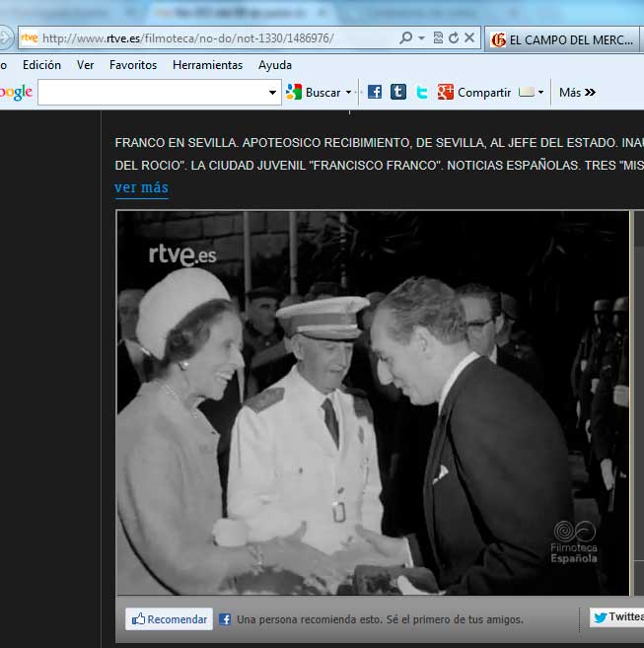Switch to El Campo del Merc... tab
Screen dimensions: 644x648
563,39
